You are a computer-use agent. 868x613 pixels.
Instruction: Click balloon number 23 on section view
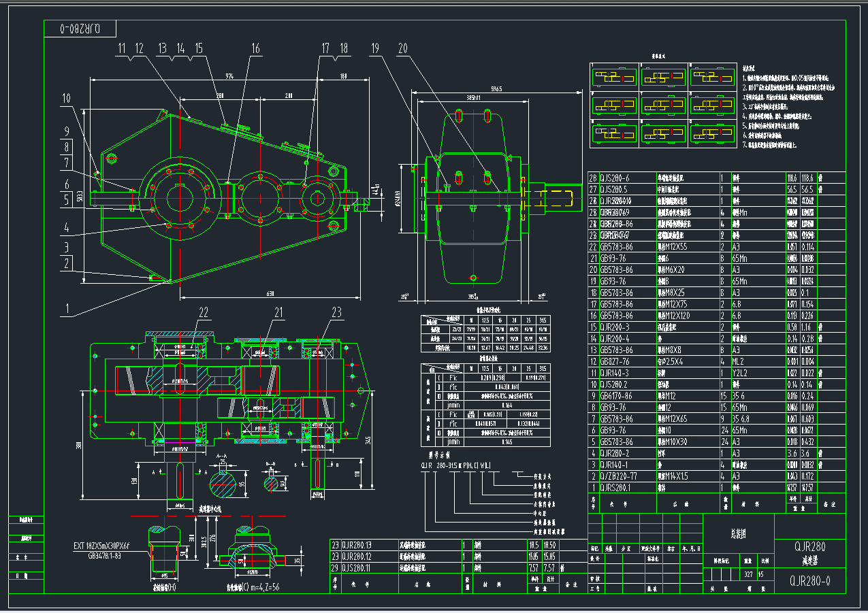tap(336, 312)
